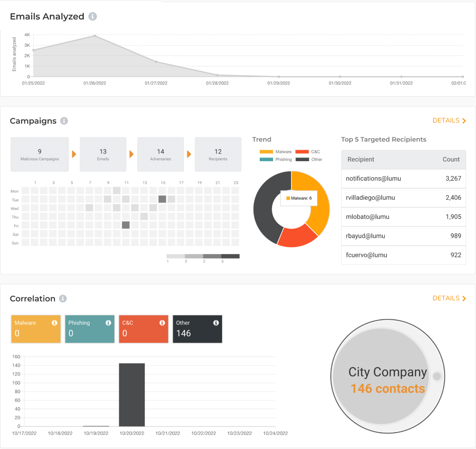Click info icon on C&C card
The width and height of the screenshot is (476, 449).
tap(162, 323)
